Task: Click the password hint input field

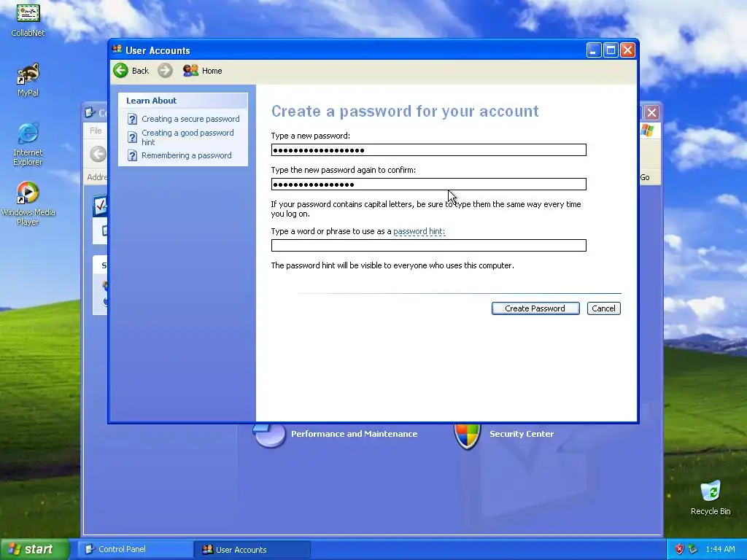Action: (x=428, y=245)
